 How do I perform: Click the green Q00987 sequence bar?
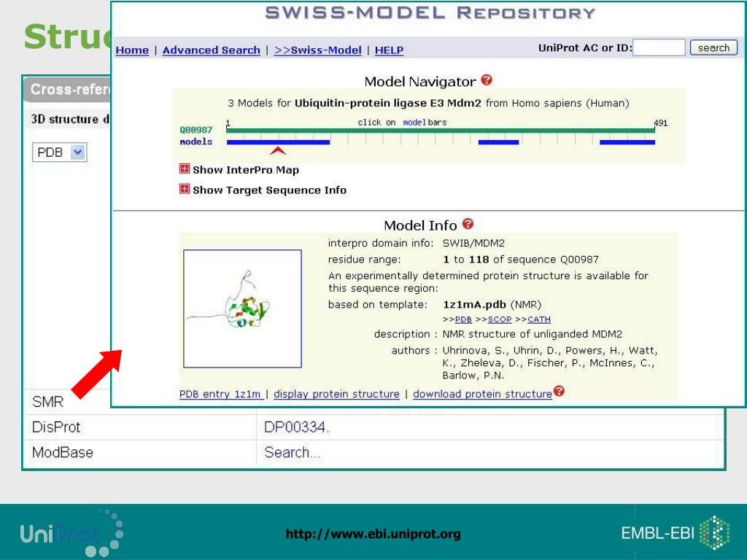click(441, 130)
